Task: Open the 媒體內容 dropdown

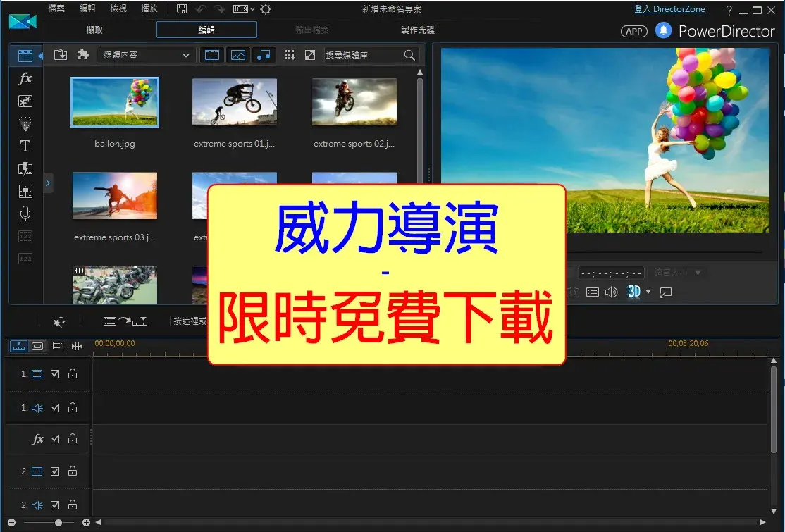Action: [x=146, y=55]
